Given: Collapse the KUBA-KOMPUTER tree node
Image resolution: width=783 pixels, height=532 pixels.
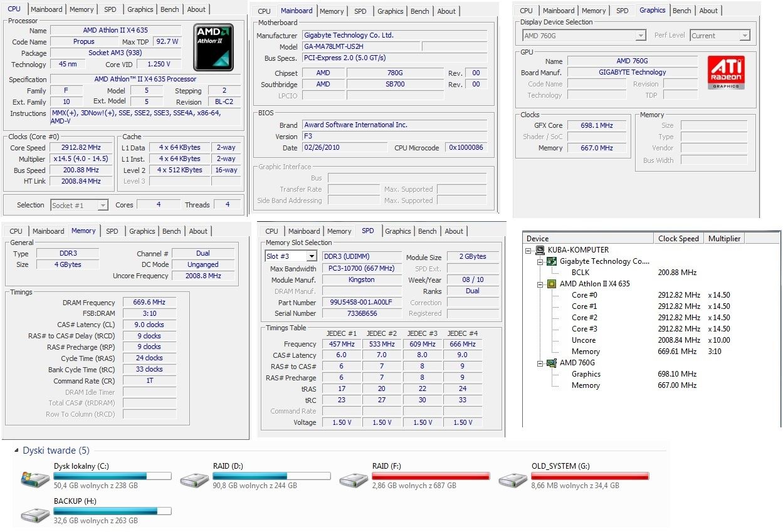Looking at the screenshot, I should (529, 250).
